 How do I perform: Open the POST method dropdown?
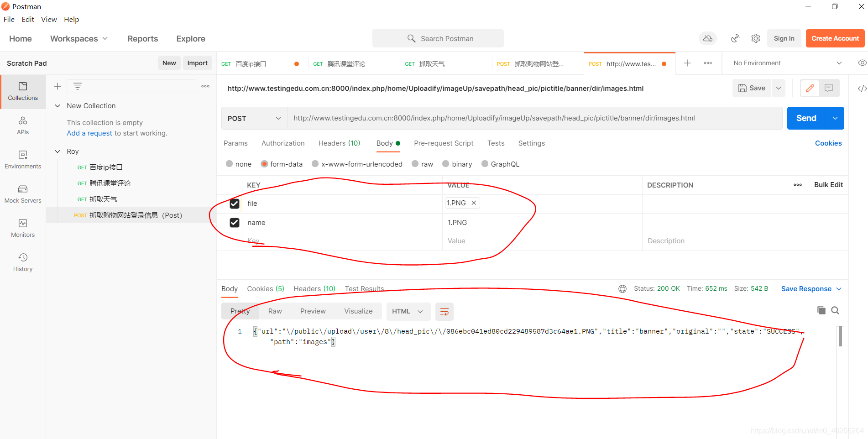click(x=254, y=118)
